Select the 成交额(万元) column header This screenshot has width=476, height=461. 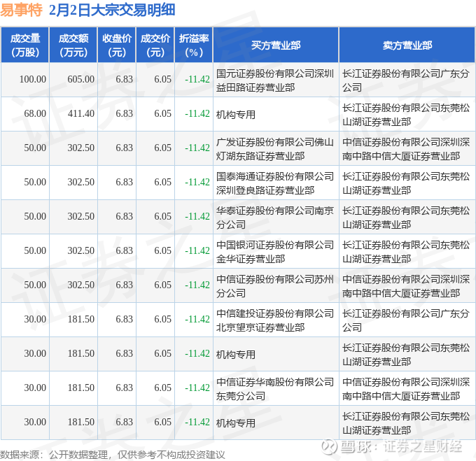tap(73, 45)
